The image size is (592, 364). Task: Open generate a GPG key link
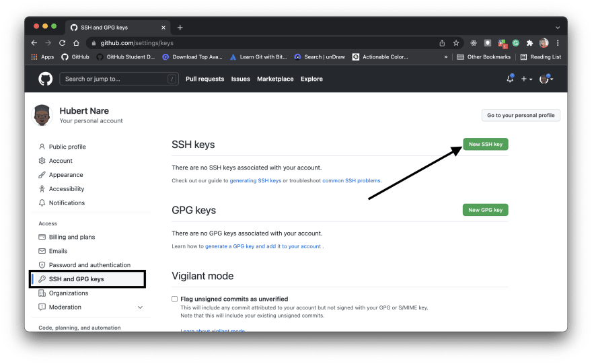(x=263, y=246)
